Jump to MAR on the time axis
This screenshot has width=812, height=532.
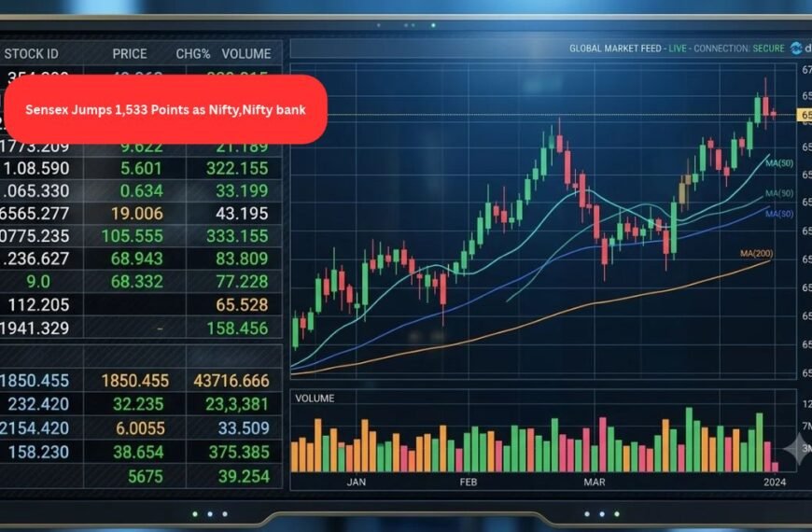coord(594,483)
